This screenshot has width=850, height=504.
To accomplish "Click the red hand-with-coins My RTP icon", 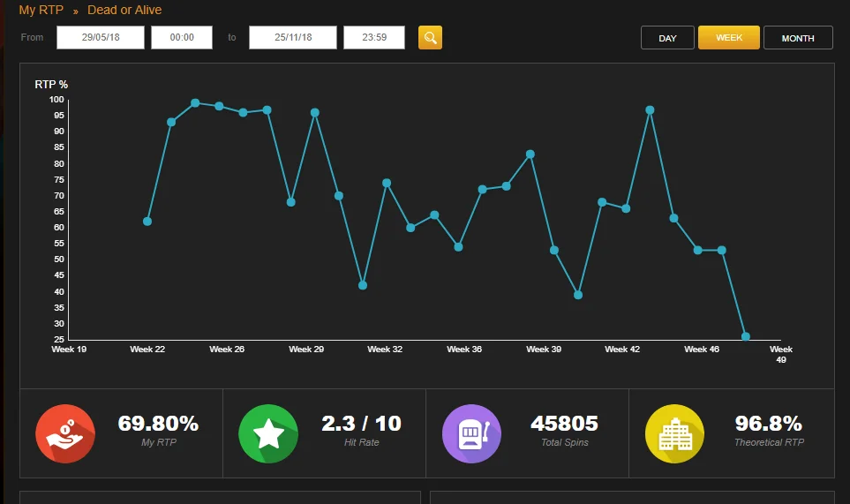I will [x=65, y=433].
